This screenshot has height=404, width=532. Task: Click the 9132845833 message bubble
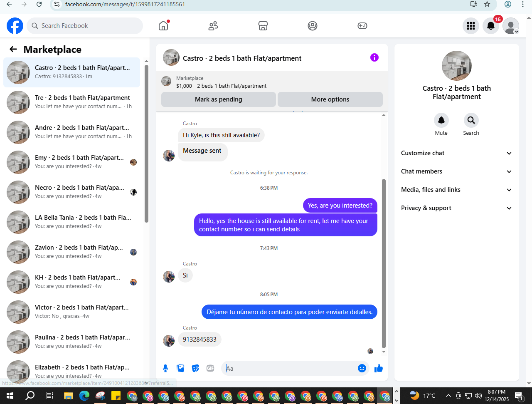click(199, 340)
